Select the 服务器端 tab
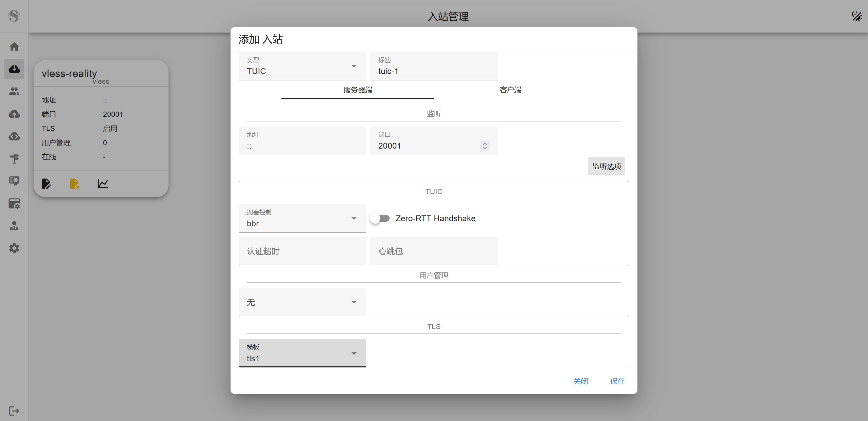 (358, 90)
